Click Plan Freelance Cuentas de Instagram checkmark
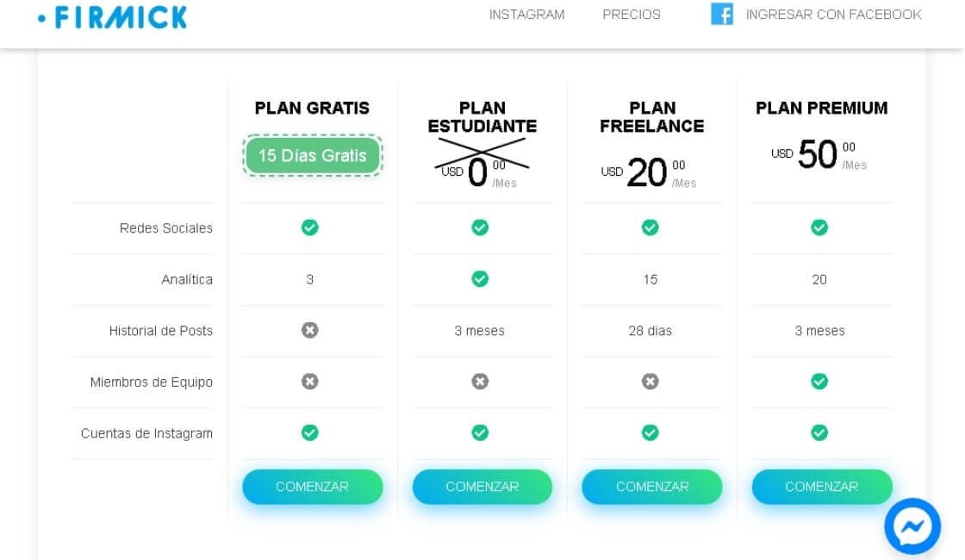This screenshot has height=560, width=965. coord(651,432)
